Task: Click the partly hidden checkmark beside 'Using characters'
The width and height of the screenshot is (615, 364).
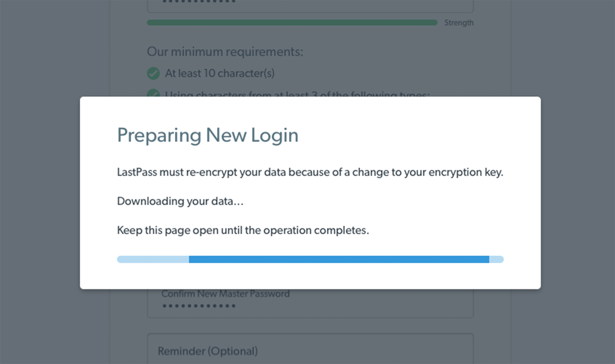Action: pyautogui.click(x=153, y=93)
